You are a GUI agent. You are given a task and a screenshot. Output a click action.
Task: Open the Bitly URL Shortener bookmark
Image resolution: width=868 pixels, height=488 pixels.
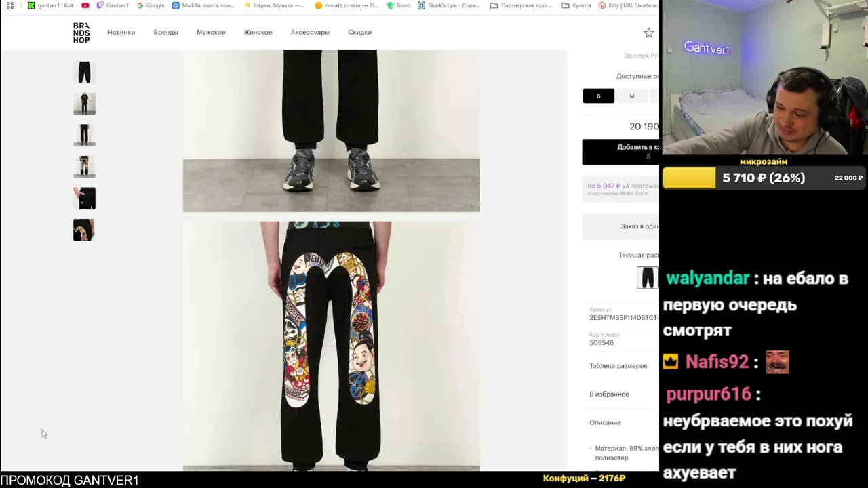tap(628, 5)
